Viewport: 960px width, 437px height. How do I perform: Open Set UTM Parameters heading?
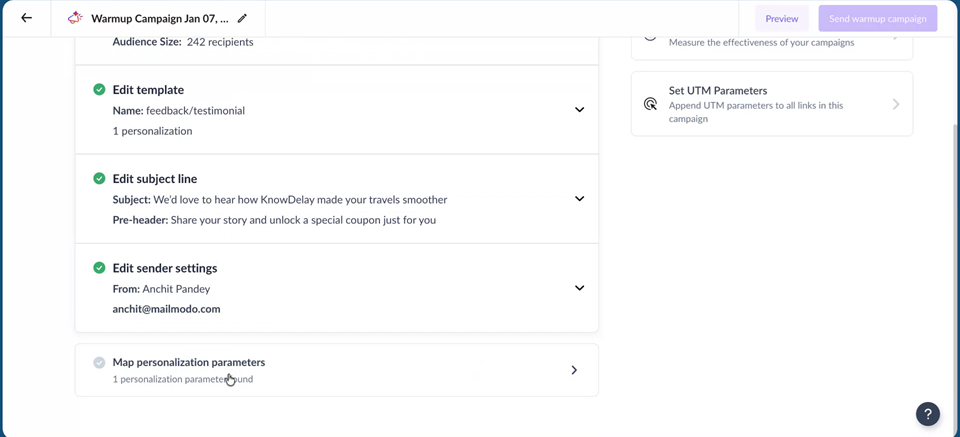[718, 91]
